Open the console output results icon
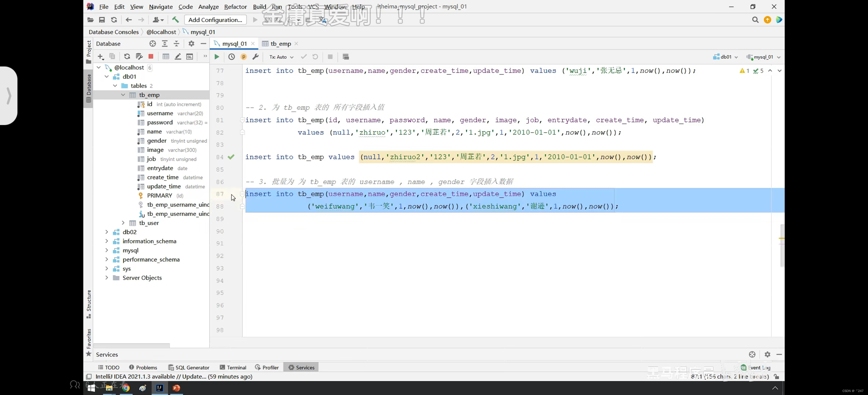Image resolution: width=868 pixels, height=395 pixels. (x=346, y=57)
